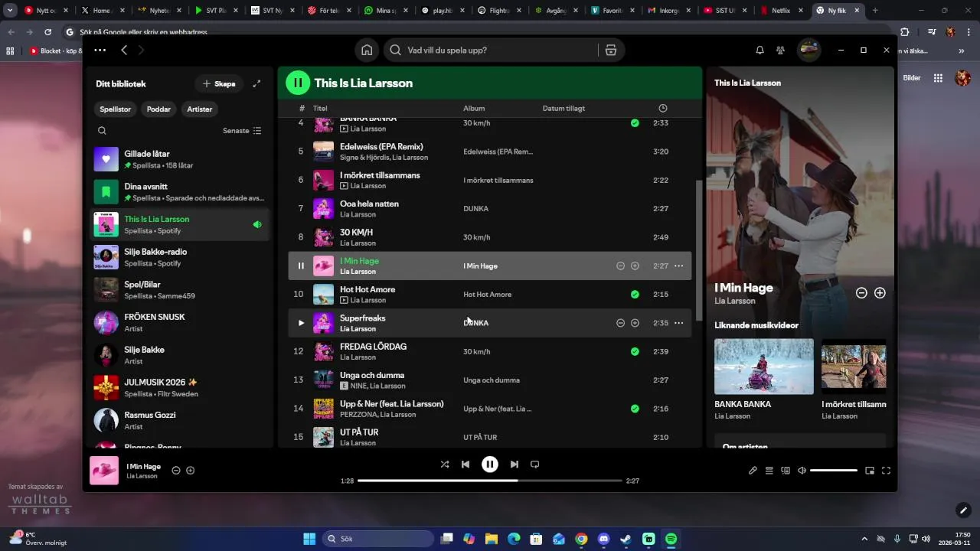Open the Friend Activity people icon
This screenshot has width=980, height=551.
tap(780, 50)
